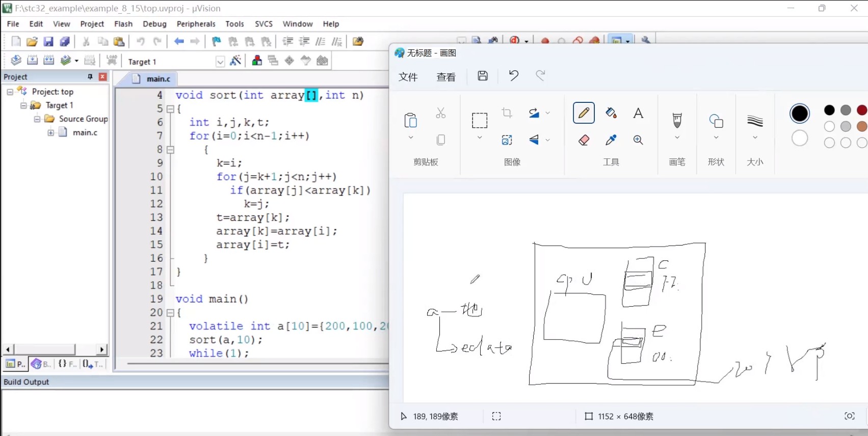Click Paint fit-to-window icon in status bar
The width and height of the screenshot is (868, 436).
tap(850, 416)
